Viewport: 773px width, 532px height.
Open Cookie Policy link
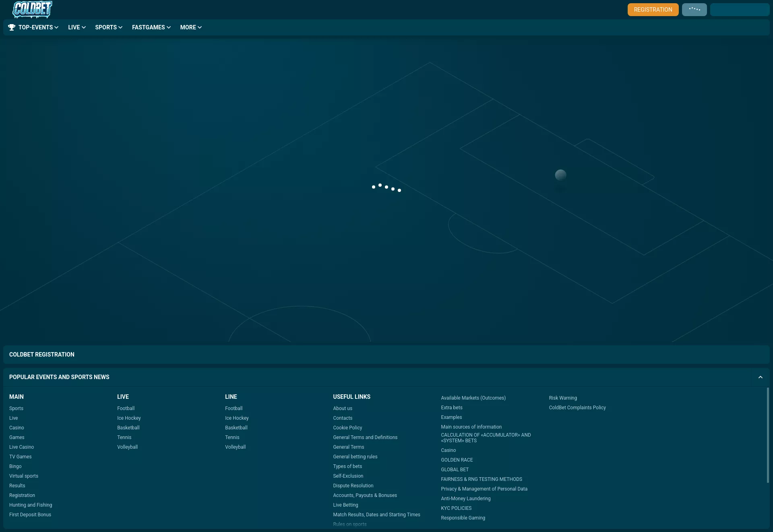(347, 428)
